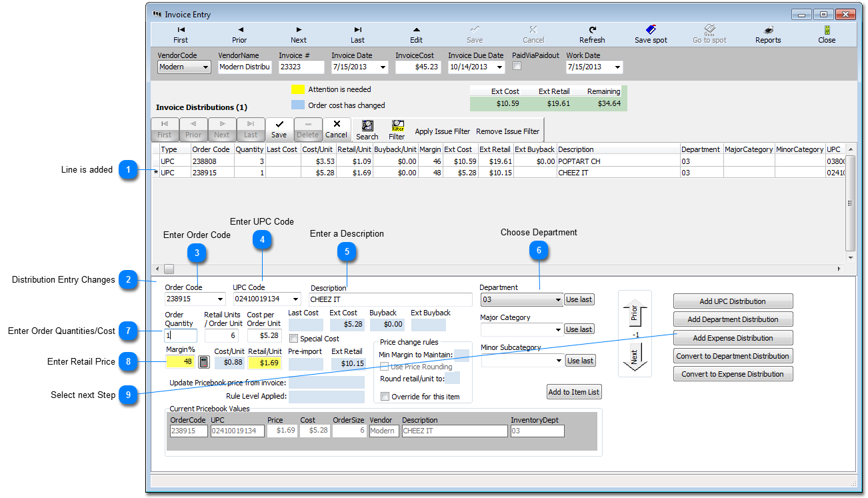Click the Add Expense Distribution button
868x498 pixels.
click(x=733, y=338)
